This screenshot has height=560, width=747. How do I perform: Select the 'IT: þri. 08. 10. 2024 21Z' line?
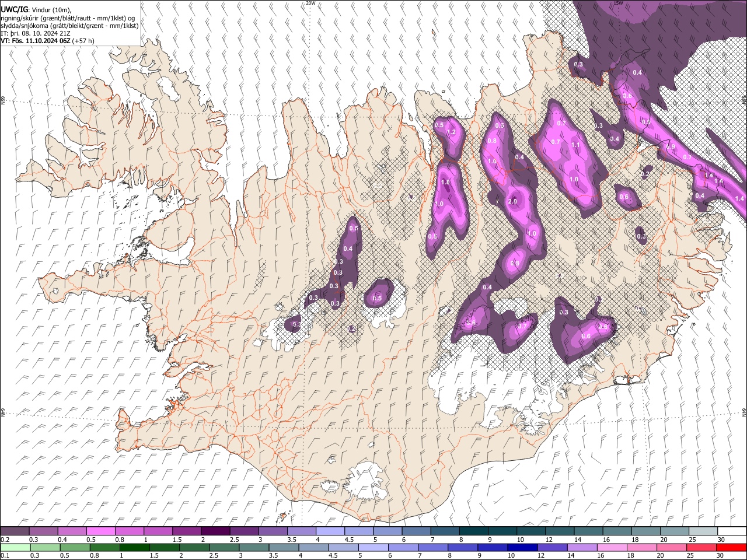[37, 33]
